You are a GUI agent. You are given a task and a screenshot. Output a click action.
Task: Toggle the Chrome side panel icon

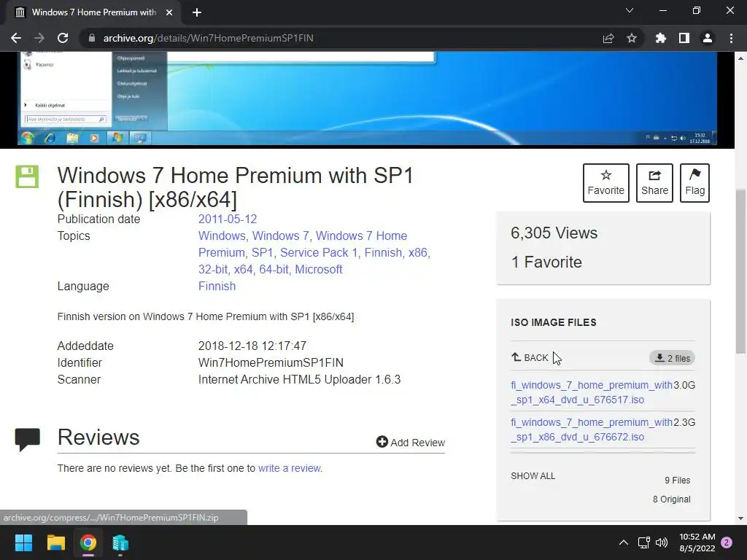coord(684,38)
